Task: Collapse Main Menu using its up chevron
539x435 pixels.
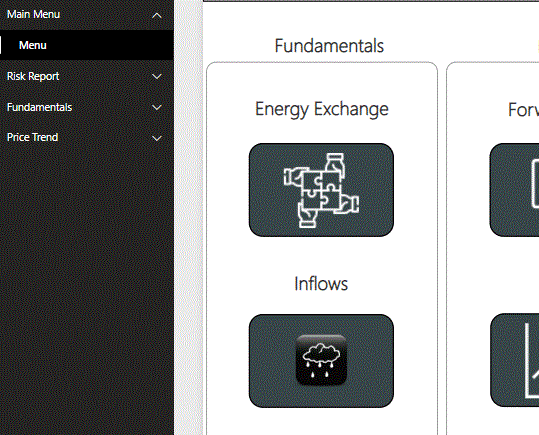Action: pos(157,15)
